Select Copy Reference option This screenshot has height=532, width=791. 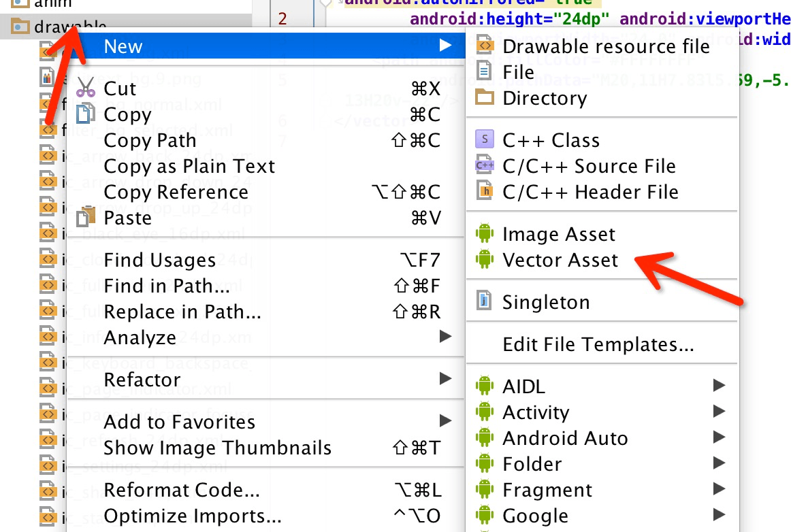click(x=265, y=192)
